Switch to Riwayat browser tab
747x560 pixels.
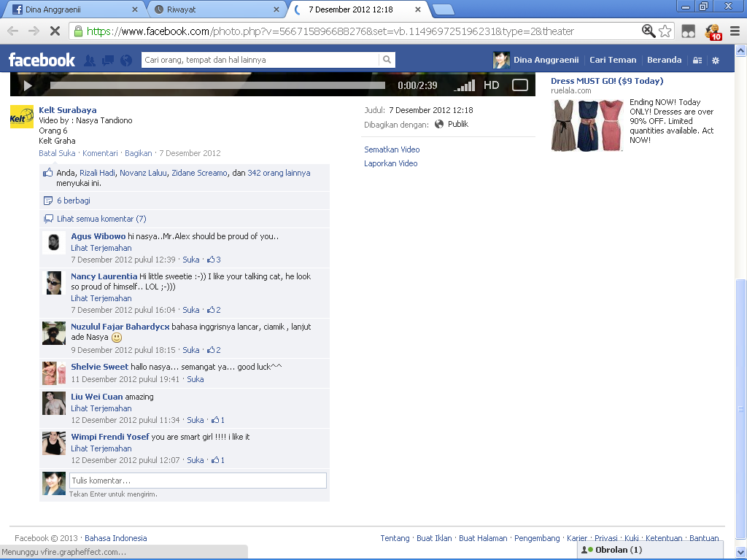pyautogui.click(x=214, y=9)
